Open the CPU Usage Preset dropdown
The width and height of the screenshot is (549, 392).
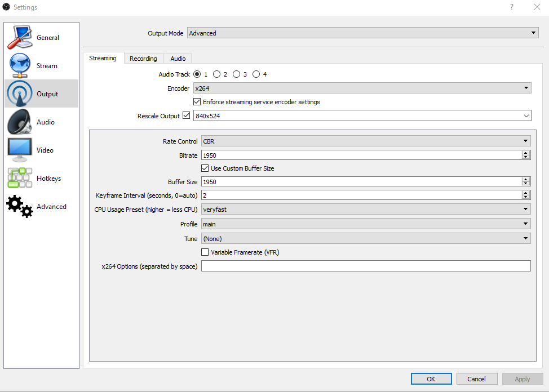(366, 210)
